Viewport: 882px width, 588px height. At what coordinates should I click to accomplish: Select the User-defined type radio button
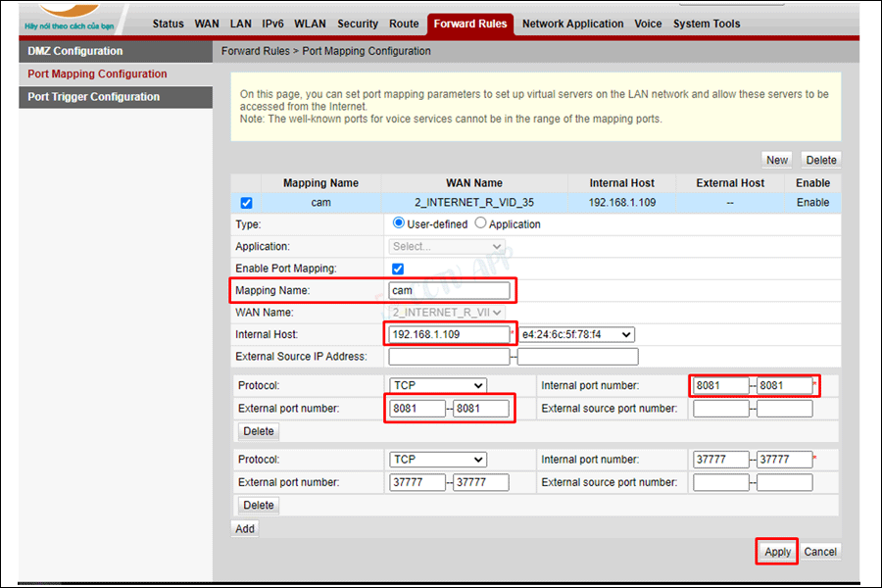[x=399, y=223]
